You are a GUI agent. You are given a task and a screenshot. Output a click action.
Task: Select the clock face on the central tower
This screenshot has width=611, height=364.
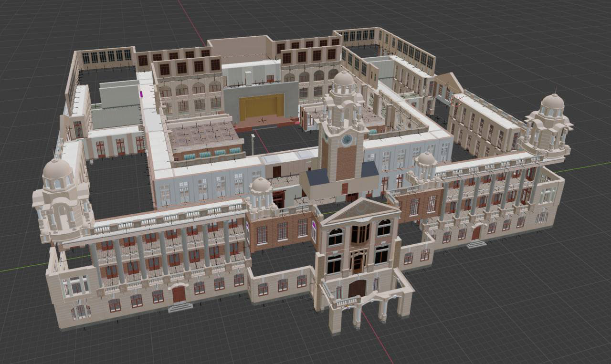click(x=347, y=139)
